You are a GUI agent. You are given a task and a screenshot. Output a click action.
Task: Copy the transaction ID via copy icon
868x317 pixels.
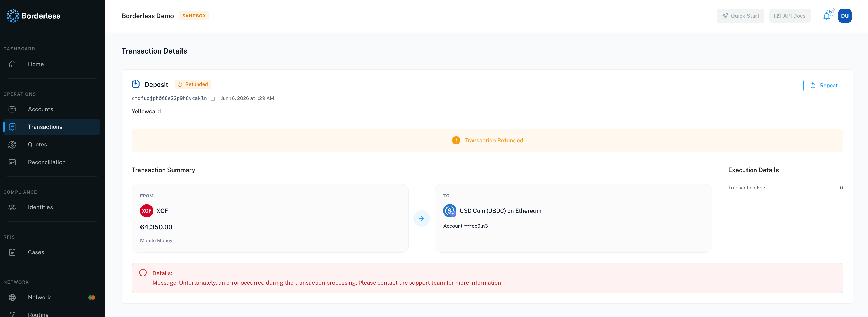pos(212,98)
